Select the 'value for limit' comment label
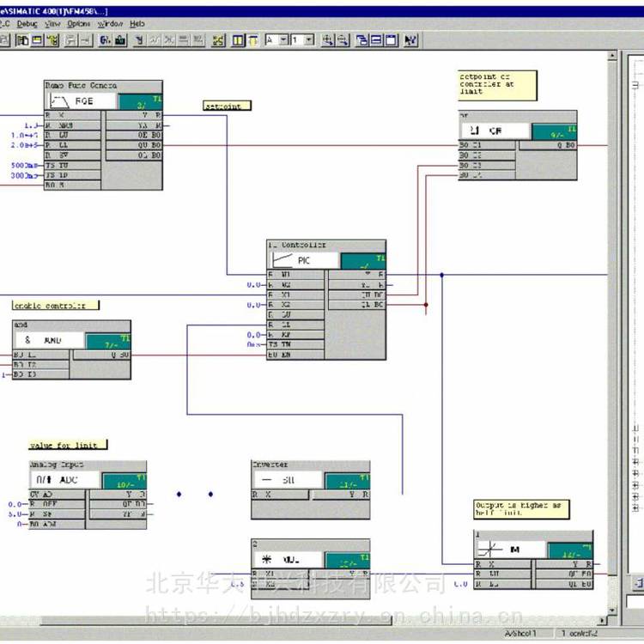 click(68, 445)
